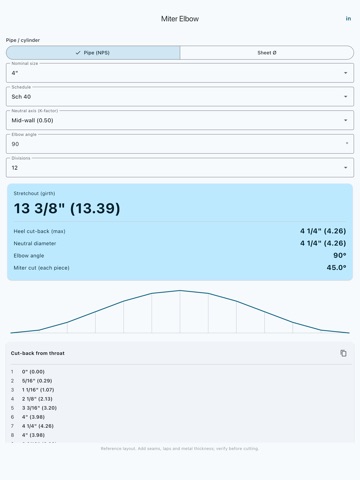Click the Cut-back from throat heading

38,353
